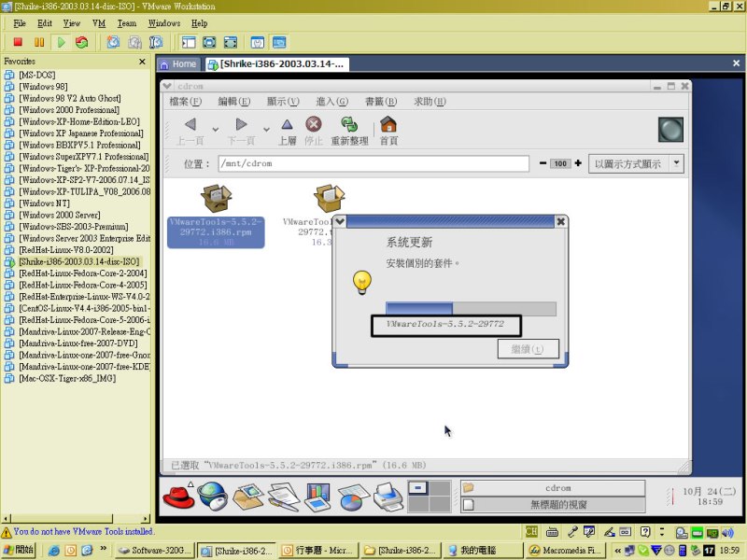
Task: Open the Snapshot Manager toolbar icon
Action: [x=156, y=42]
